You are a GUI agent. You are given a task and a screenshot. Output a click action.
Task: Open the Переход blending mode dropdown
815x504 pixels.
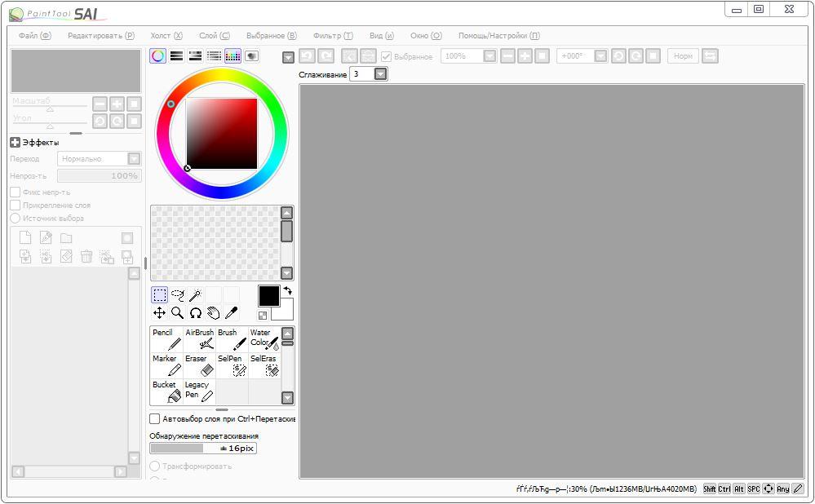[134, 158]
